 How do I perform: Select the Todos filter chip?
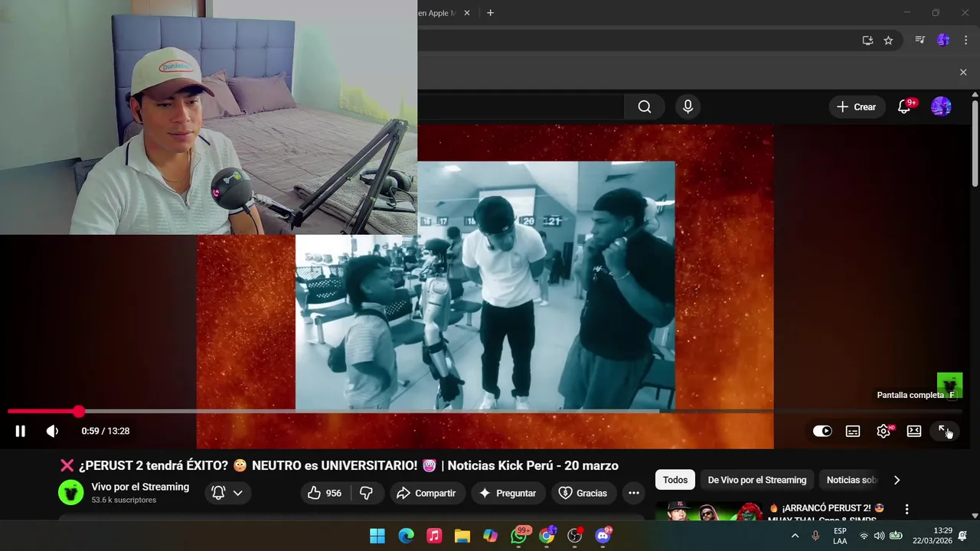pyautogui.click(x=675, y=480)
